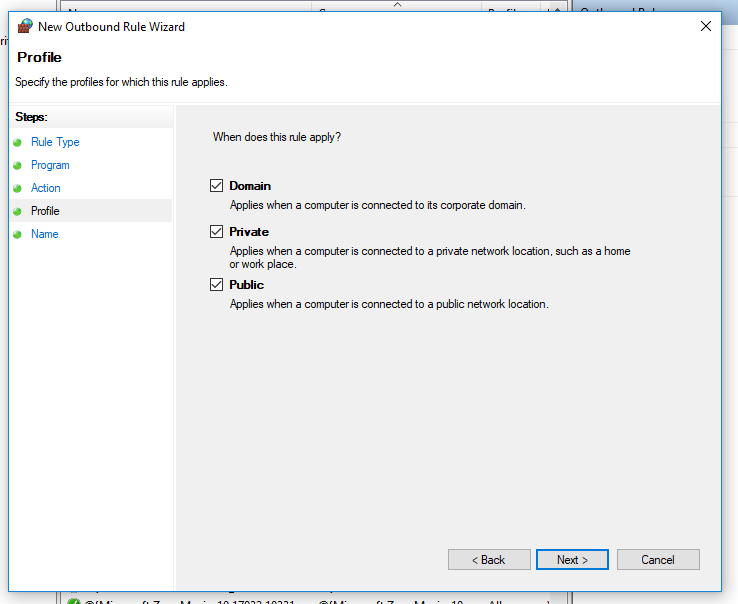
Task: Close the New Outbound Rule Wizard window
Action: coord(706,27)
